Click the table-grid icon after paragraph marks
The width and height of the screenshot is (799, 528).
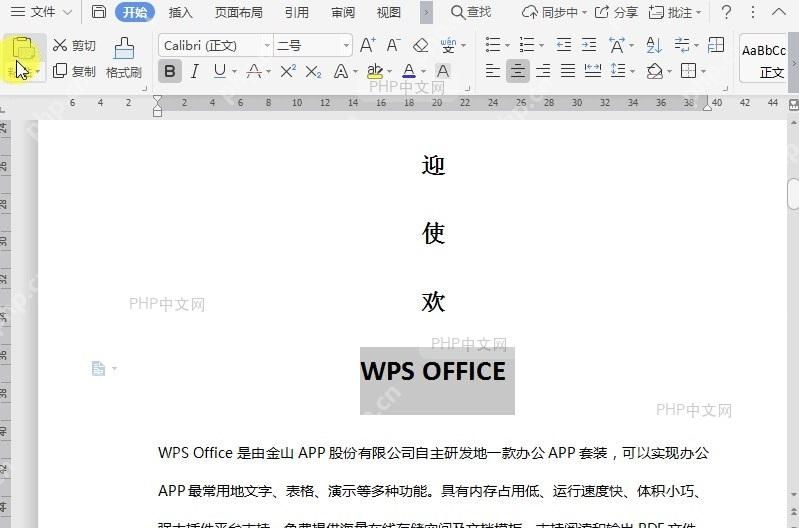tap(716, 45)
